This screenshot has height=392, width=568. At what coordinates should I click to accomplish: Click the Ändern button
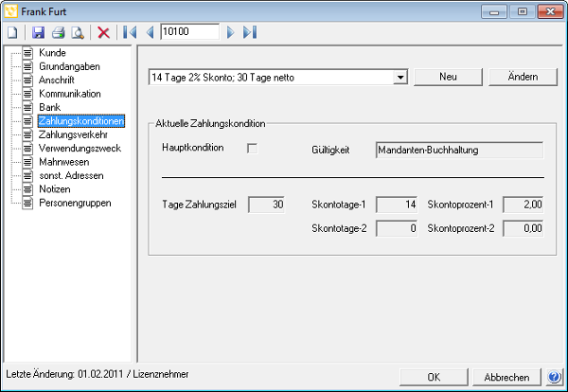523,77
